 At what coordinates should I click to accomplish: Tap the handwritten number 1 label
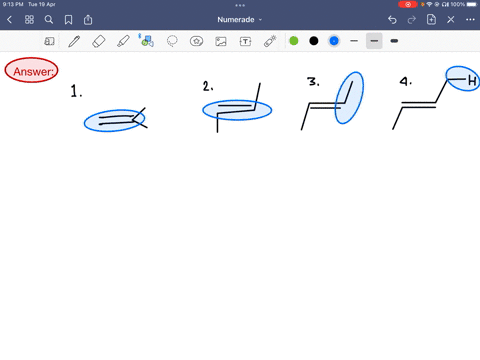point(76,91)
